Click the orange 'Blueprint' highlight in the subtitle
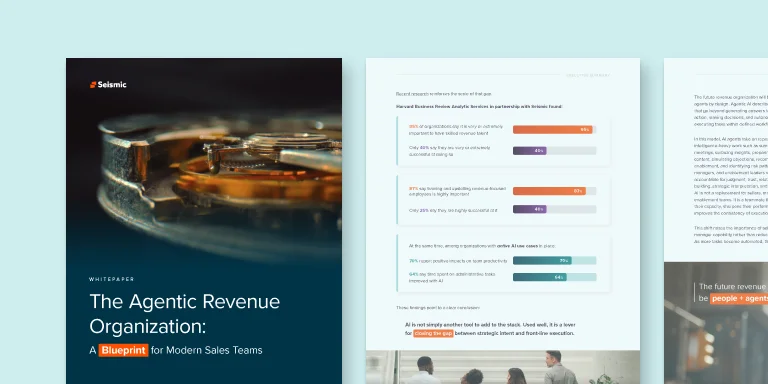The height and width of the screenshot is (384, 768). [x=123, y=350]
